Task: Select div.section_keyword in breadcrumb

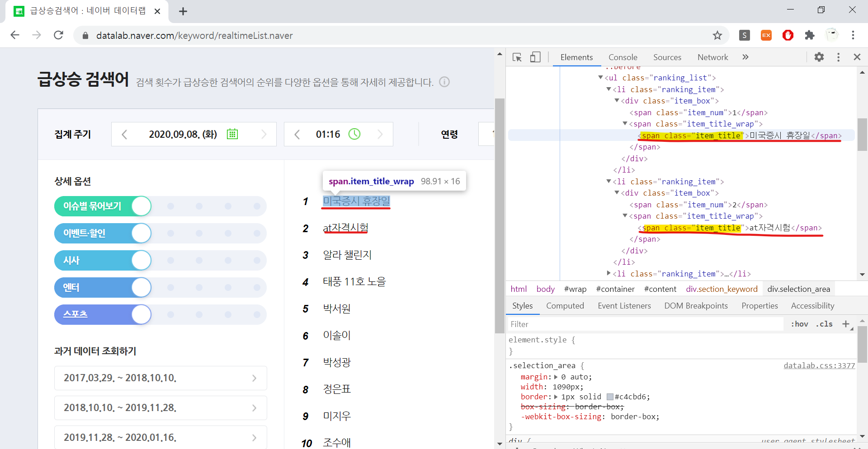Action: click(722, 289)
